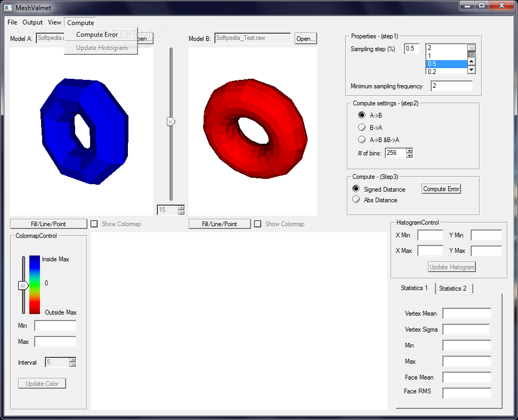The height and width of the screenshot is (420, 518).
Task: Click the Sampling step (%) input field
Action: pyautogui.click(x=411, y=48)
